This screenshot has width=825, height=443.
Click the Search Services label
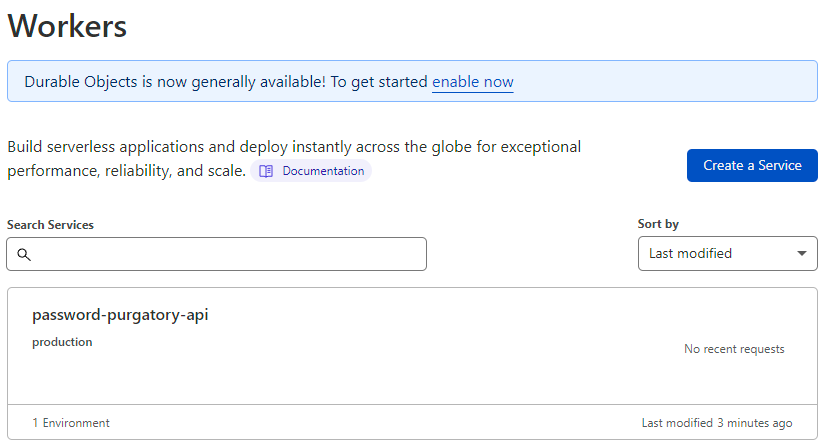(x=50, y=225)
